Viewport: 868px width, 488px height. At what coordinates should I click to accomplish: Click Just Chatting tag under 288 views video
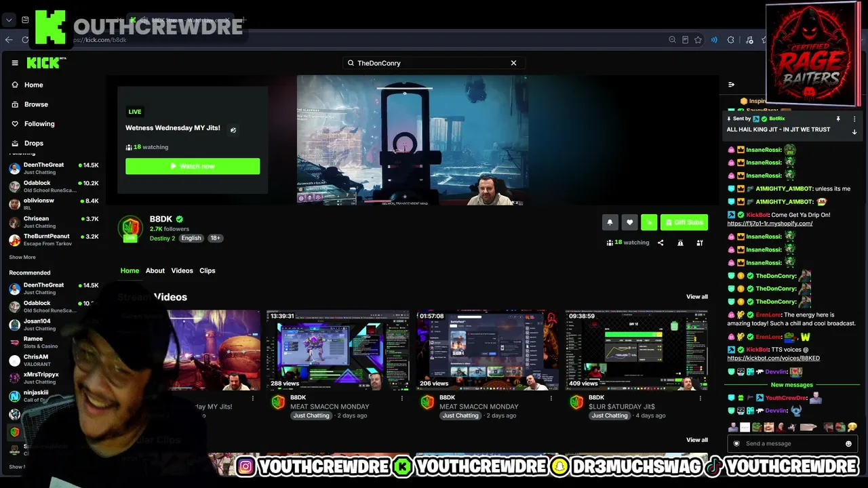[x=311, y=415]
